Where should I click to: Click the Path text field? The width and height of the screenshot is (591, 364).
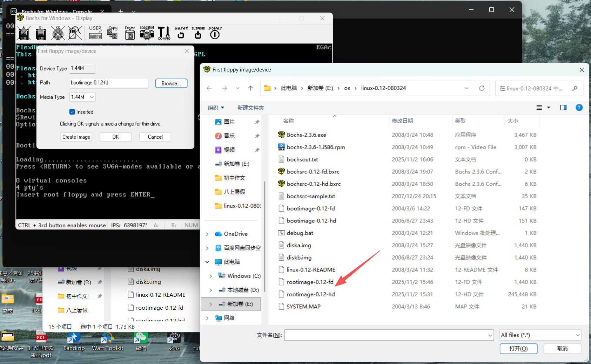click(109, 83)
